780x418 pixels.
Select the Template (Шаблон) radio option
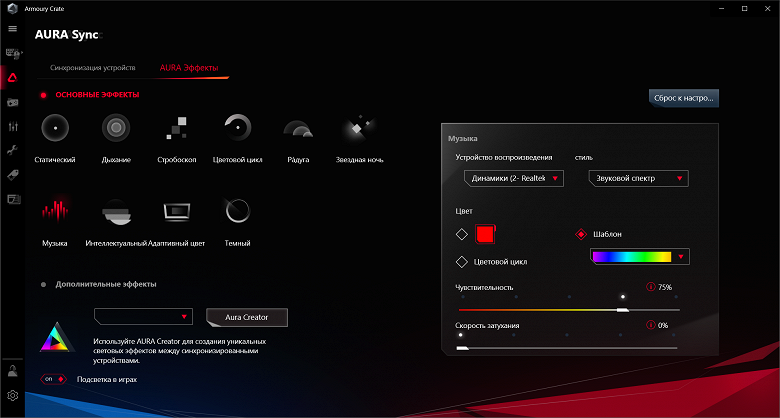point(581,234)
